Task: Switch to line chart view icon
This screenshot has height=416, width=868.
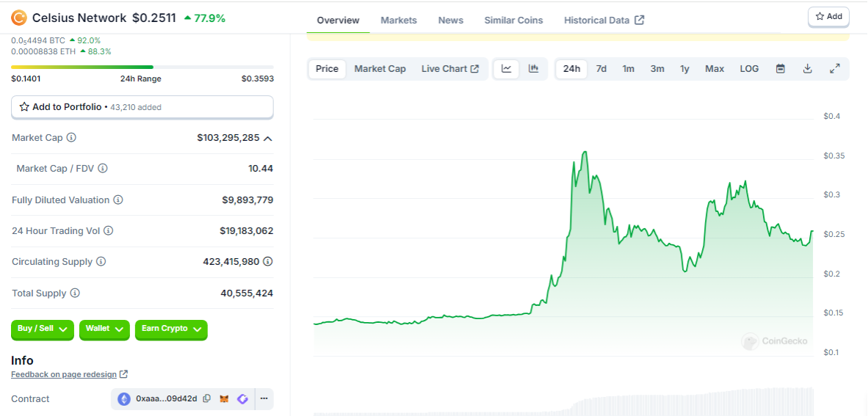Action: pyautogui.click(x=507, y=68)
